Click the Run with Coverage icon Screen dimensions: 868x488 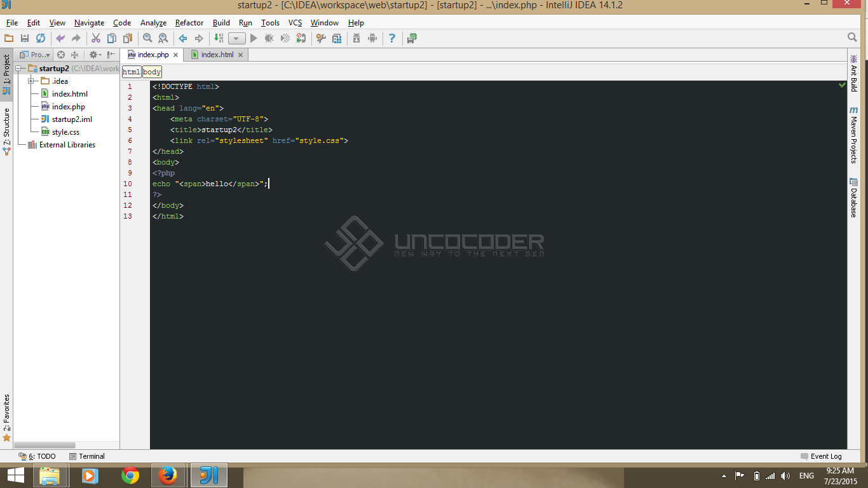(285, 38)
